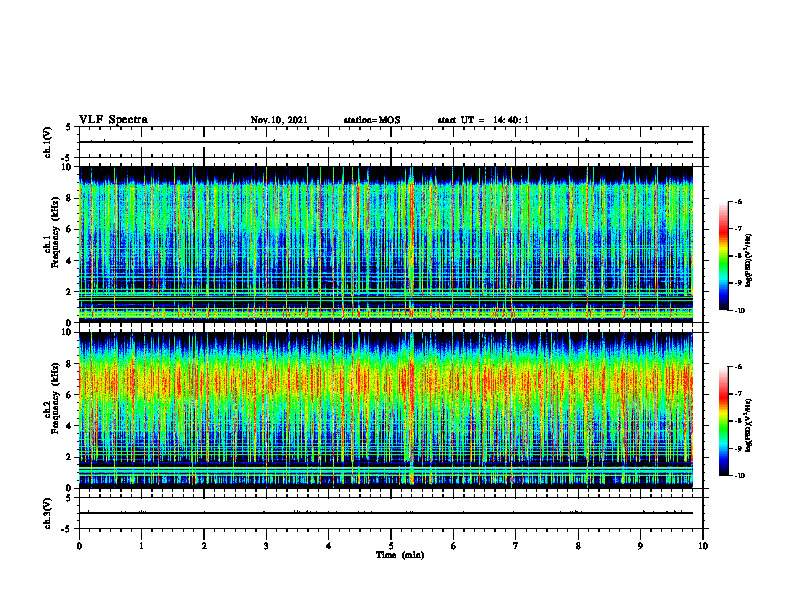The width and height of the screenshot is (792, 612).
Task: Click time-axis tick label "6"
Action: click(x=453, y=546)
